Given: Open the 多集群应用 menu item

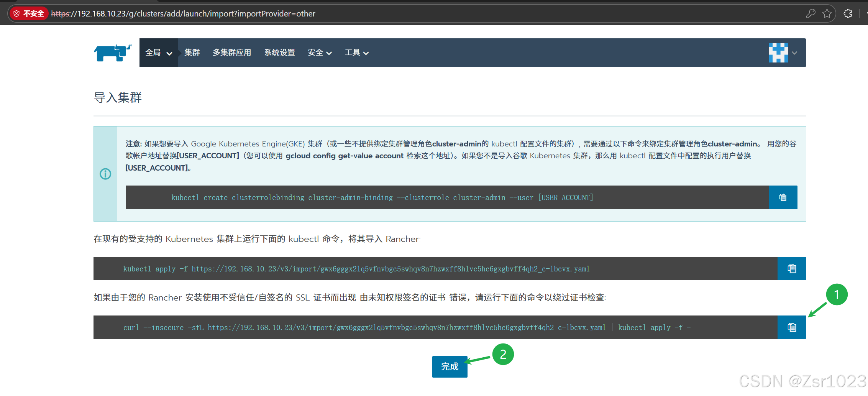Looking at the screenshot, I should 232,53.
